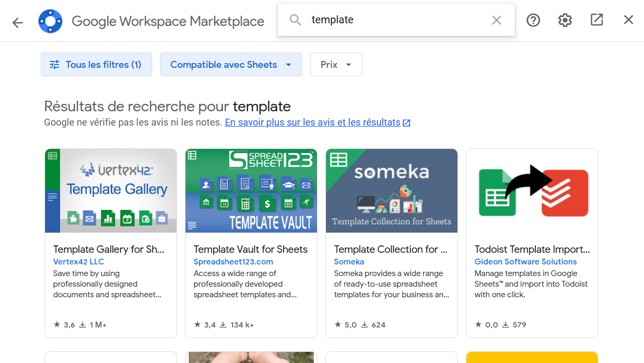The image size is (644, 363).
Task: Expand the Prix dropdown
Action: pos(336,65)
